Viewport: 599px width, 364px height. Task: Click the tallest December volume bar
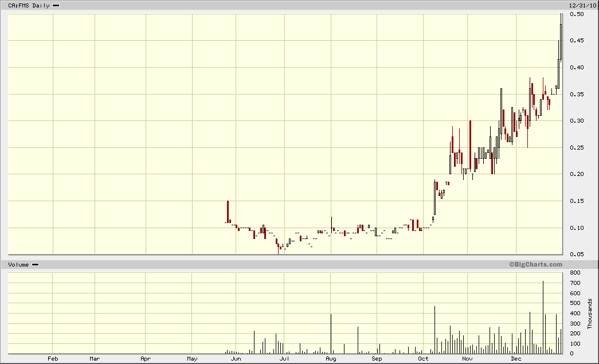(x=543, y=318)
